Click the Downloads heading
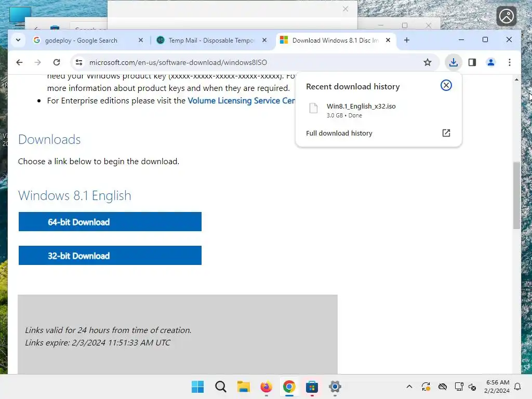 pyautogui.click(x=49, y=139)
